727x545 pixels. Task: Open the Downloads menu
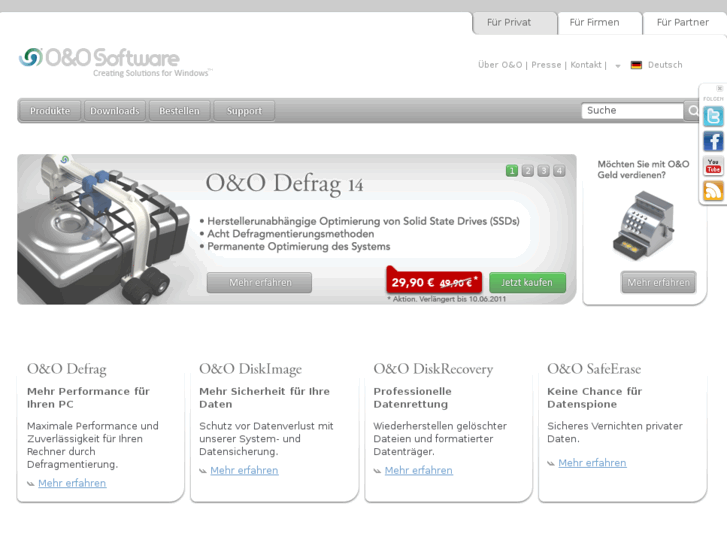(x=115, y=111)
